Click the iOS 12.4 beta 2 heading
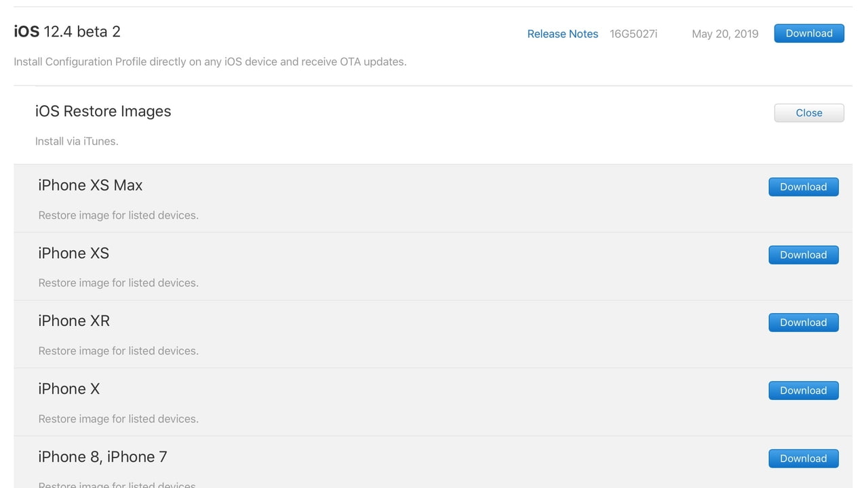 [67, 32]
